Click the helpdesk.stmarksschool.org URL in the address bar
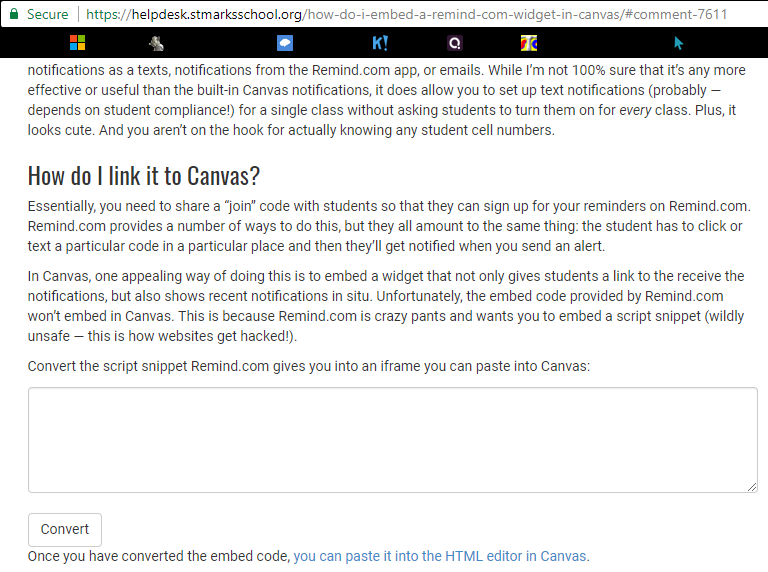This screenshot has width=768, height=572. click(407, 14)
